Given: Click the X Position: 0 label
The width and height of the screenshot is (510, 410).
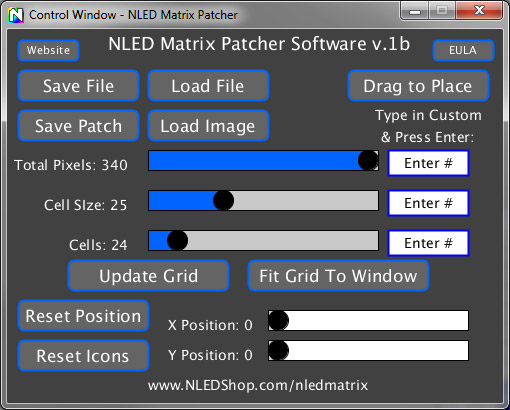Looking at the screenshot, I should coord(210,325).
